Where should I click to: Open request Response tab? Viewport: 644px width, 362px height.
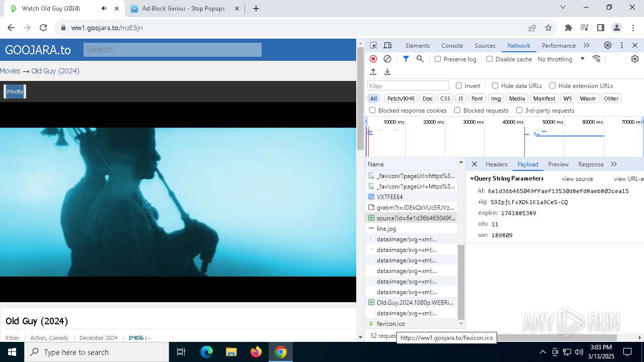click(591, 164)
